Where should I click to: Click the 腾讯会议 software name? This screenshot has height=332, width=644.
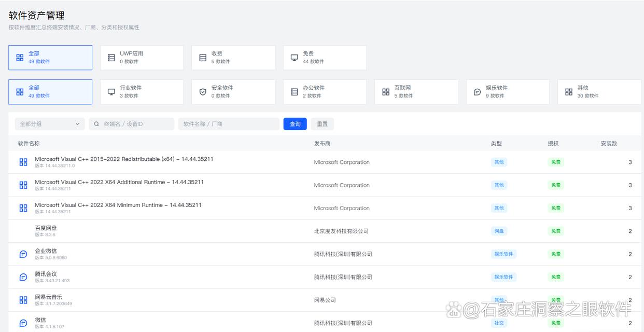click(46, 274)
